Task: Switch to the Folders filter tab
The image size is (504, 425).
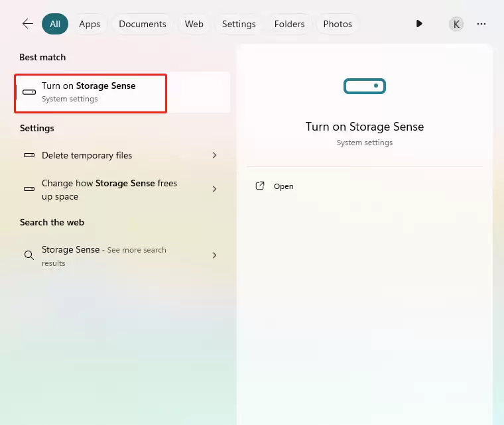Action: coord(289,24)
